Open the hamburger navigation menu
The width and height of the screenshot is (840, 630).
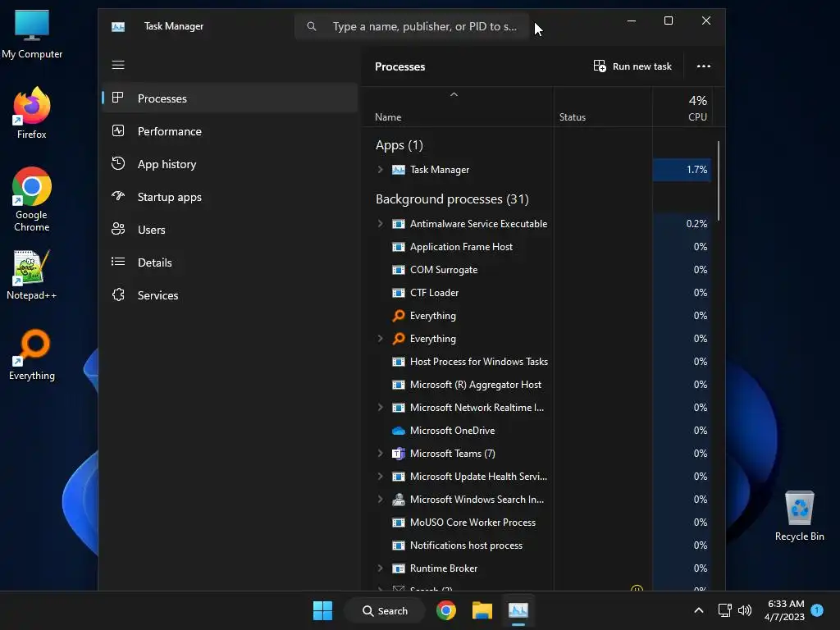[x=118, y=65]
